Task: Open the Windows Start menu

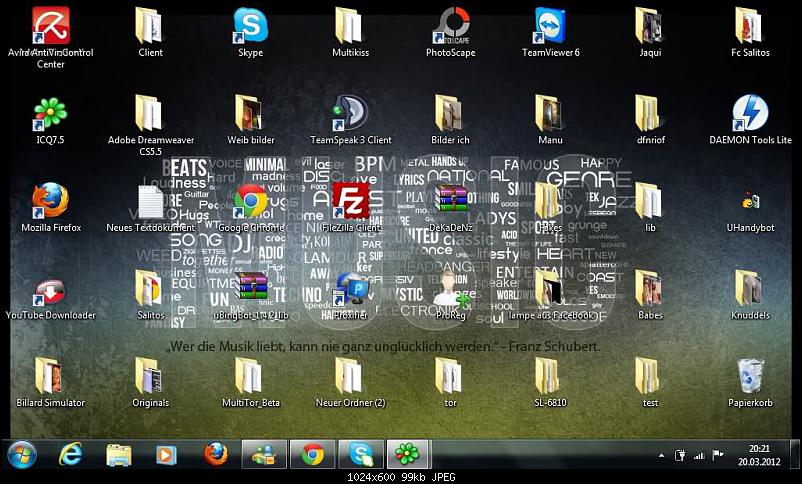Action: pyautogui.click(x=22, y=454)
